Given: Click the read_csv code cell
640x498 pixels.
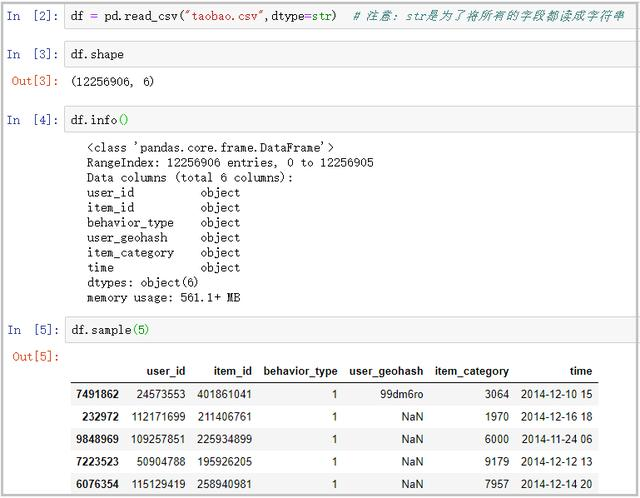Looking at the screenshot, I should click(350, 17).
